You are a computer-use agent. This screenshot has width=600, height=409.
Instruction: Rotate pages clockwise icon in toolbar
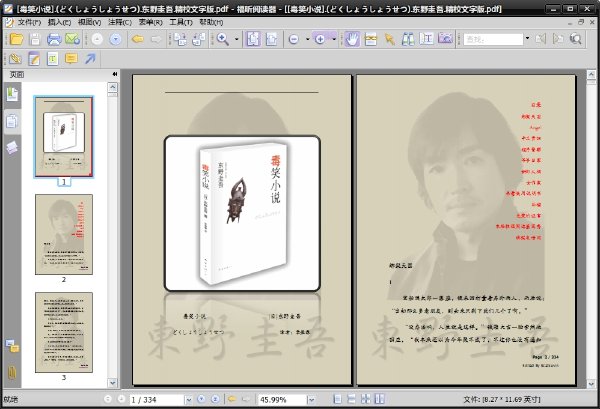pyautogui.click(x=180, y=39)
